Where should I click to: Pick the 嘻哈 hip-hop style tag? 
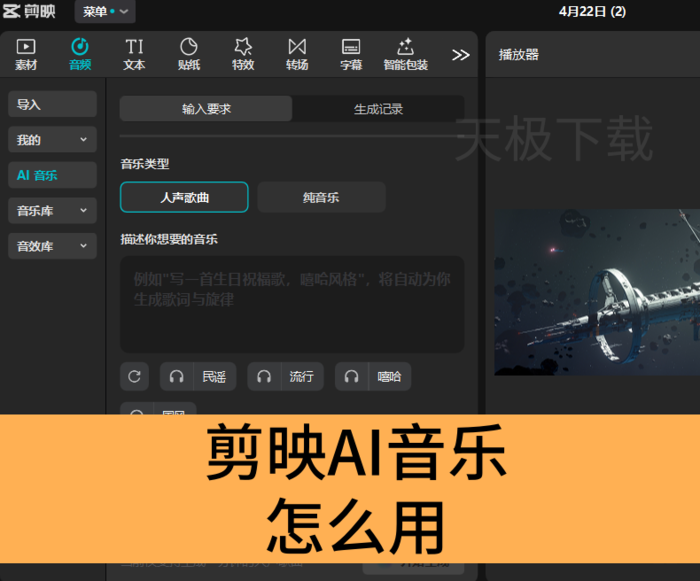(373, 376)
